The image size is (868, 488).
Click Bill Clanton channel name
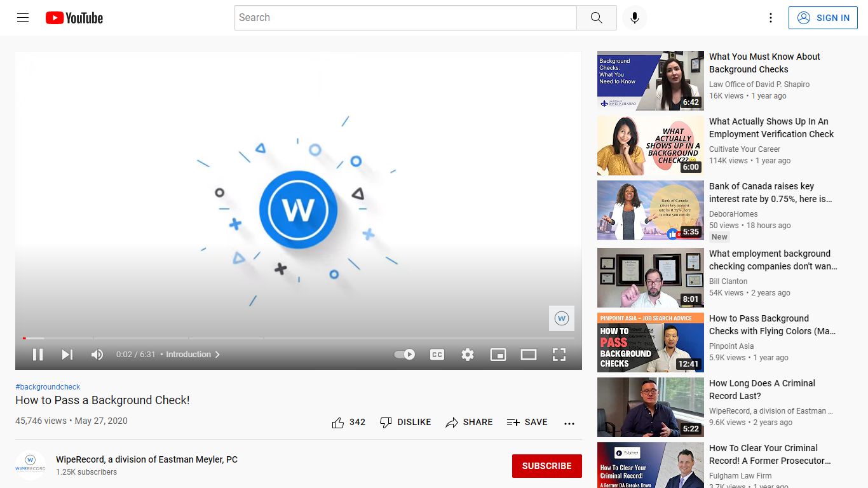[728, 281]
